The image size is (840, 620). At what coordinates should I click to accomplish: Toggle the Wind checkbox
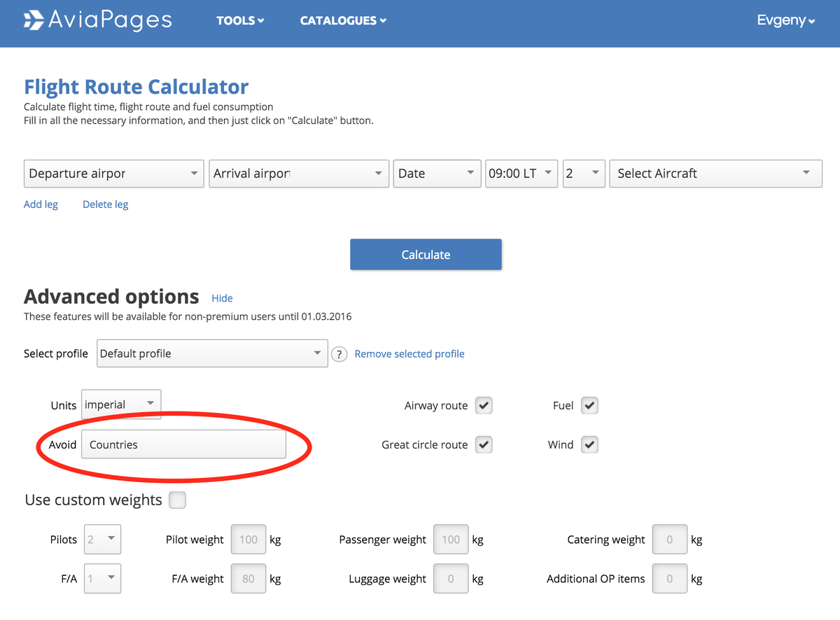coord(589,444)
